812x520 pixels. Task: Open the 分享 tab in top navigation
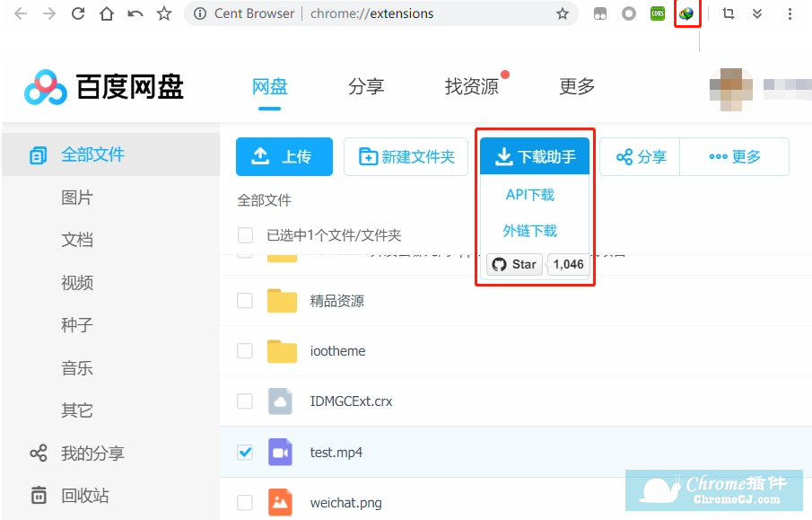(x=366, y=86)
